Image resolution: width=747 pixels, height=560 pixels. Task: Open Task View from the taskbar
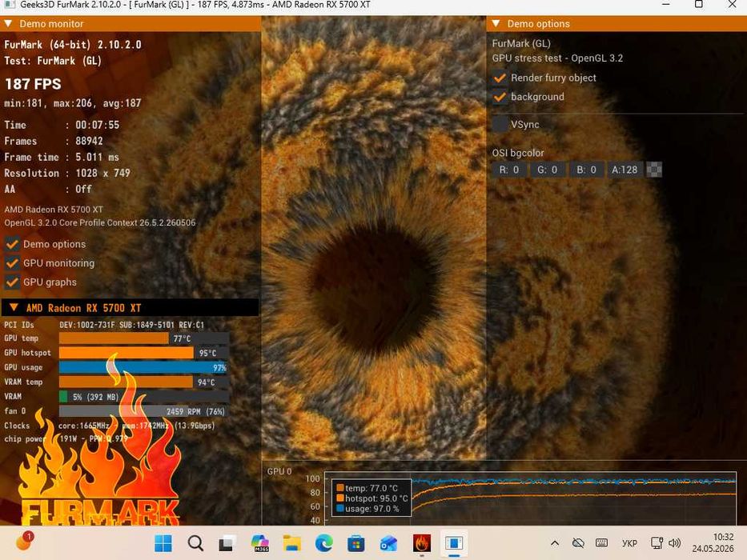tap(227, 543)
